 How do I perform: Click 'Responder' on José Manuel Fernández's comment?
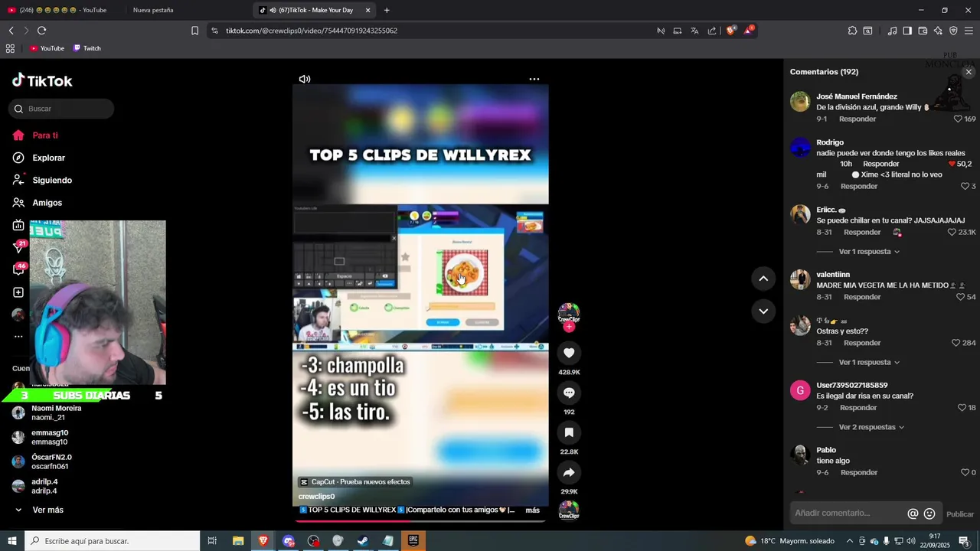pos(857,119)
